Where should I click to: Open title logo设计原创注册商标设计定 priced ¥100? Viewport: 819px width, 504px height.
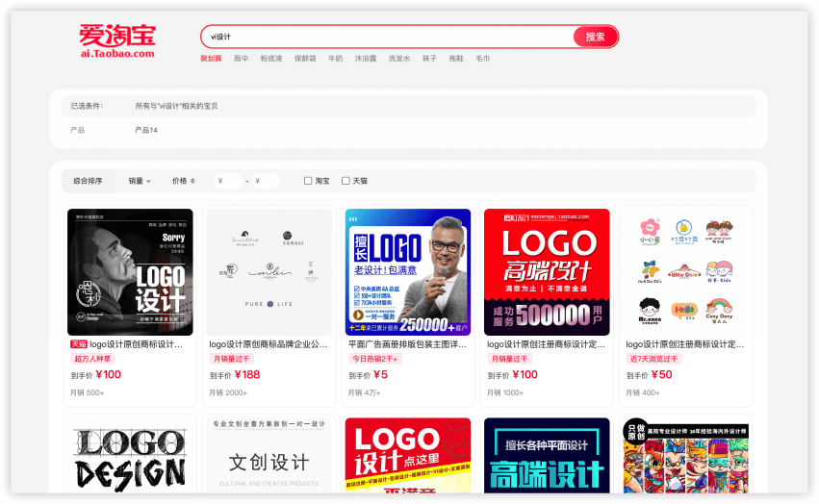pos(547,344)
